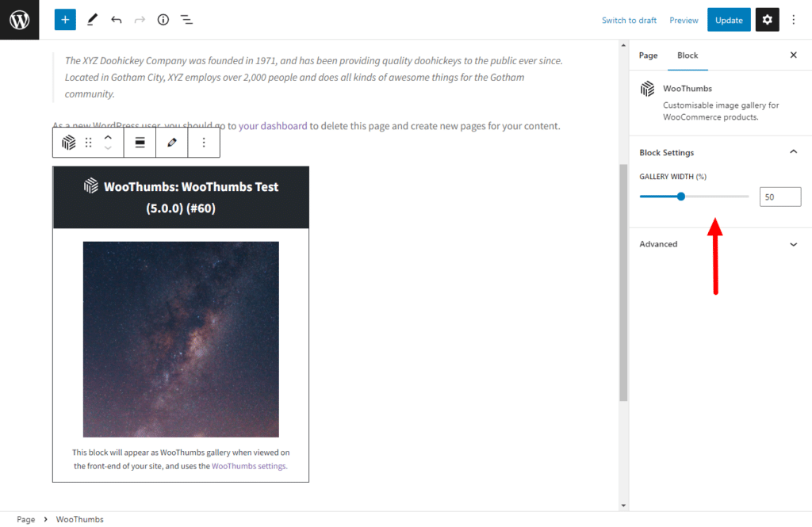
Task: Click Switch to draft
Action: (629, 20)
